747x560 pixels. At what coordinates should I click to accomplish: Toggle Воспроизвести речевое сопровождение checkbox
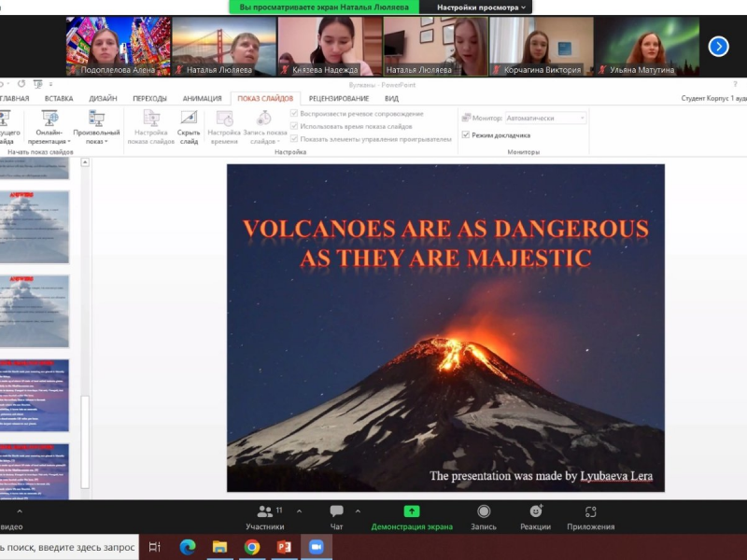click(x=294, y=114)
